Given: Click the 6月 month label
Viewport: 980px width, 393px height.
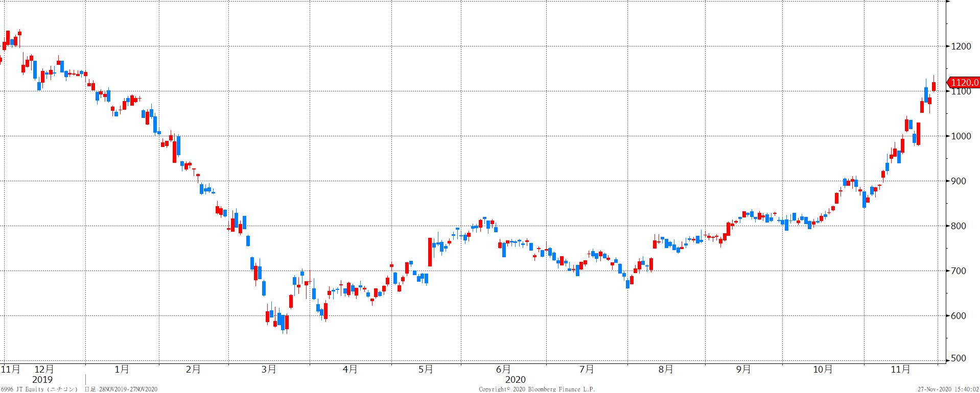Looking at the screenshot, I should point(503,369).
